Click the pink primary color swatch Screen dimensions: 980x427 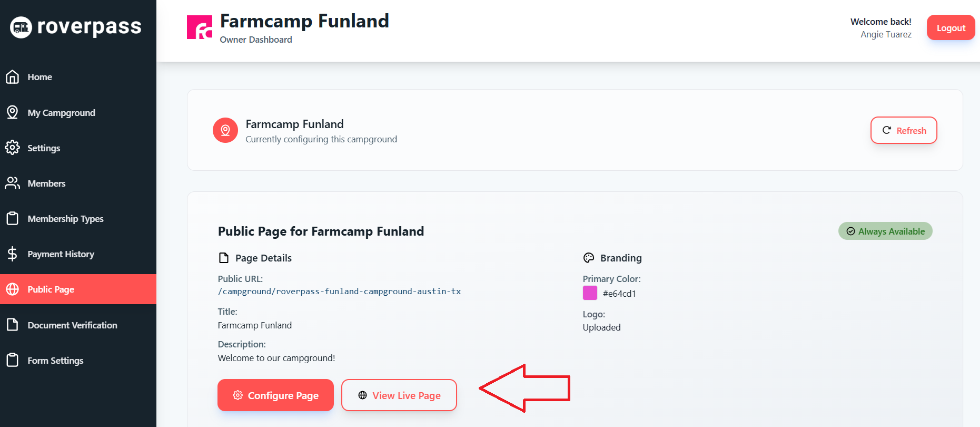(590, 293)
